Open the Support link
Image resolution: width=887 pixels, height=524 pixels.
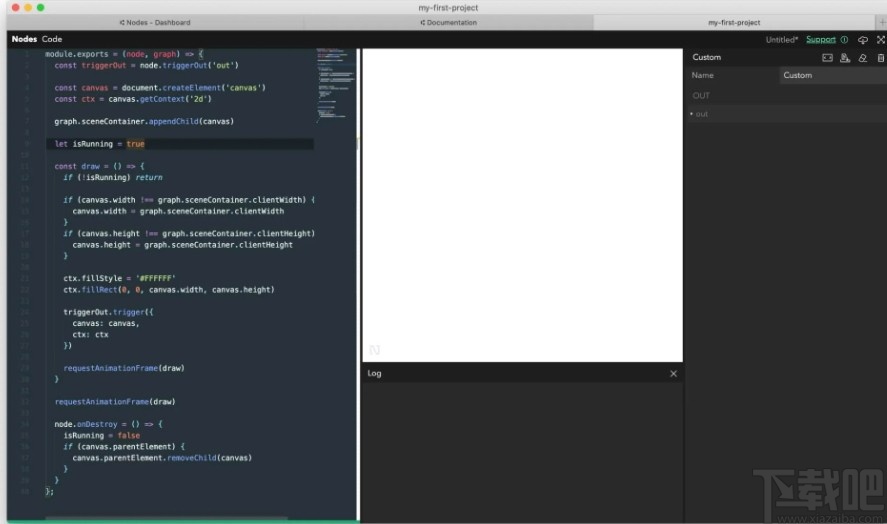pyautogui.click(x=820, y=40)
